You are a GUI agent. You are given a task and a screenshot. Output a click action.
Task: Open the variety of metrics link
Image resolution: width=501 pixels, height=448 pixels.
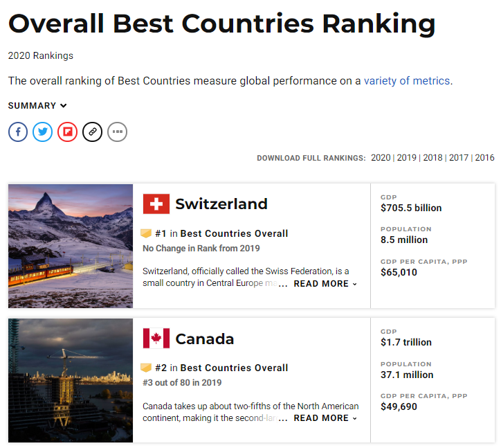click(407, 80)
